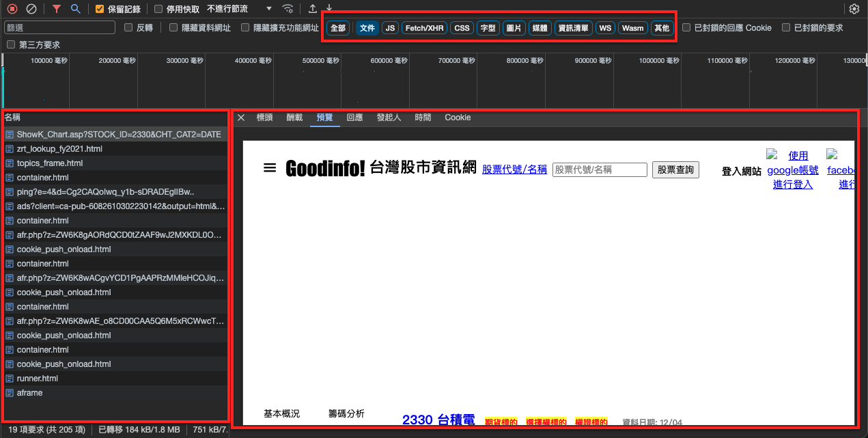Open network conditions wifi-gear icon
The width and height of the screenshot is (868, 438).
(x=288, y=9)
